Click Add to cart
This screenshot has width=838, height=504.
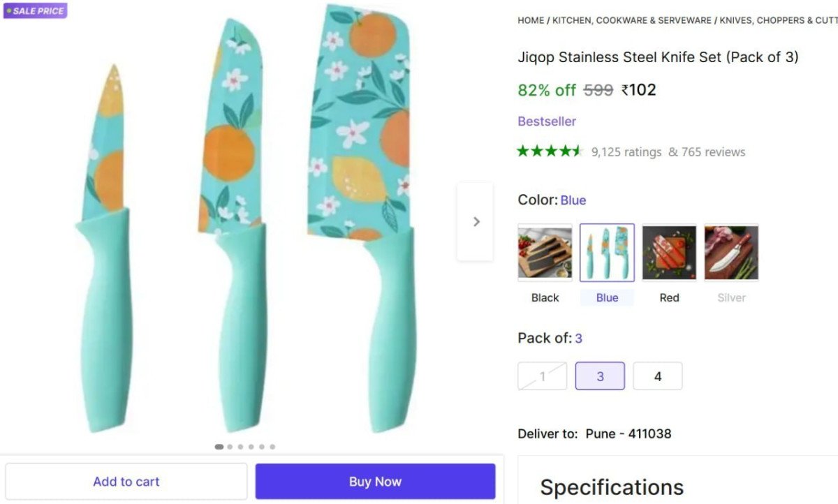point(126,481)
